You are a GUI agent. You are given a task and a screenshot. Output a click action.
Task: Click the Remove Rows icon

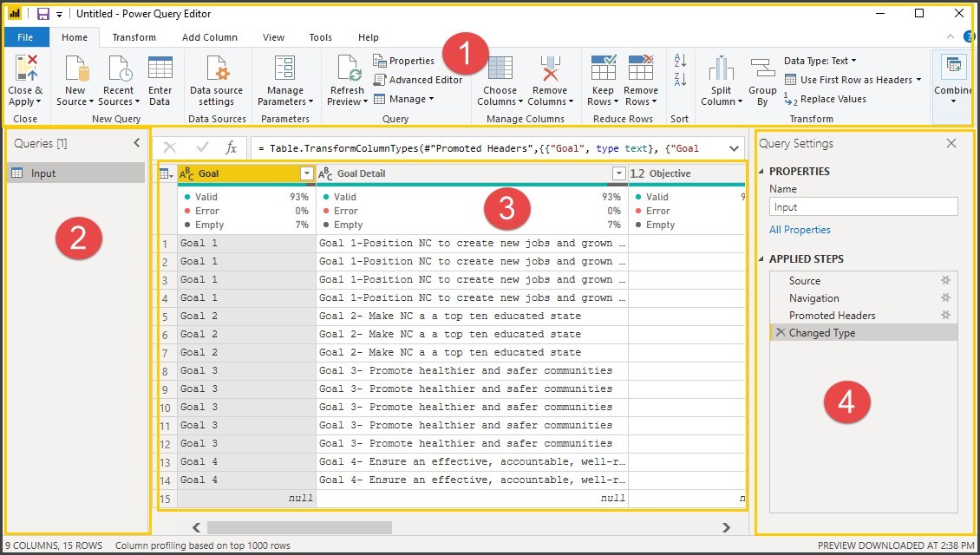point(641,68)
